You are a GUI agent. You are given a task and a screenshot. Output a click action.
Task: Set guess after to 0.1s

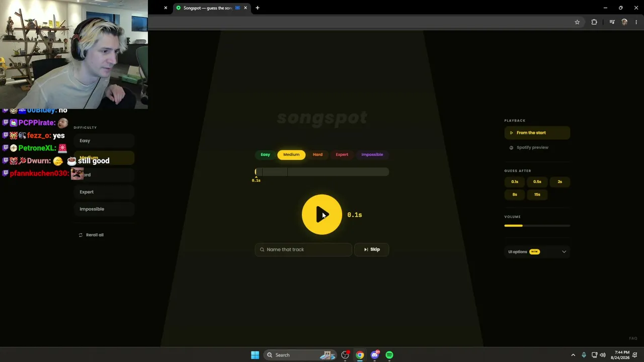tap(515, 182)
